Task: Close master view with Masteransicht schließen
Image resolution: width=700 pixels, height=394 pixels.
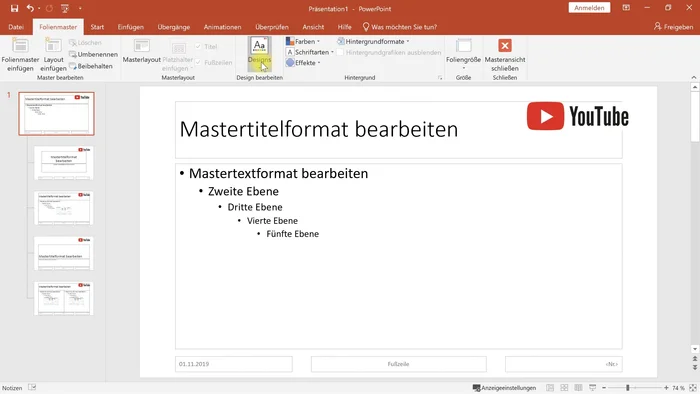Action: (x=505, y=54)
